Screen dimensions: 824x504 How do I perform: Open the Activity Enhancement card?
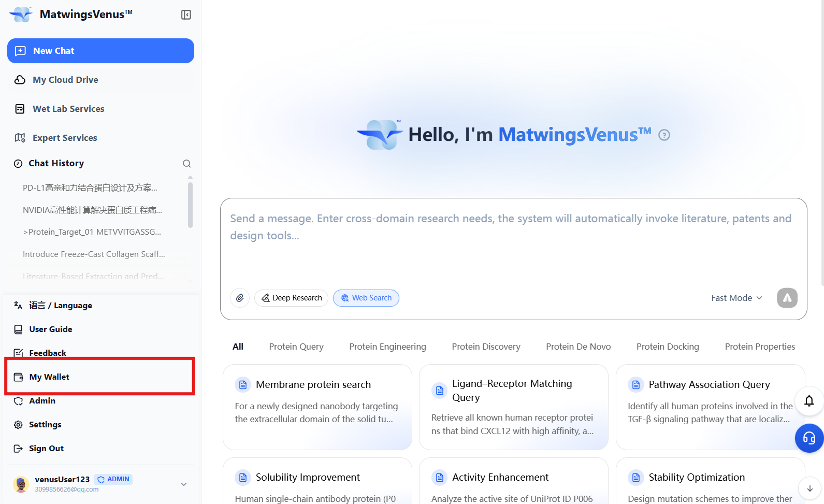tap(514, 481)
